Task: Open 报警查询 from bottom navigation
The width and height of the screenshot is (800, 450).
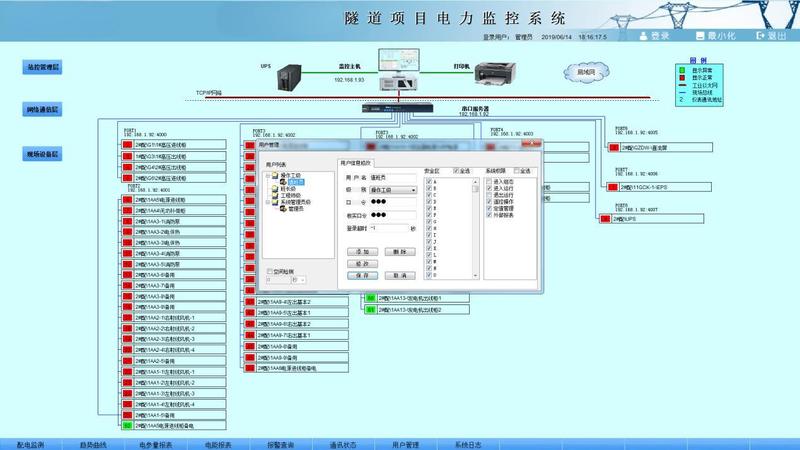Action: point(280,443)
